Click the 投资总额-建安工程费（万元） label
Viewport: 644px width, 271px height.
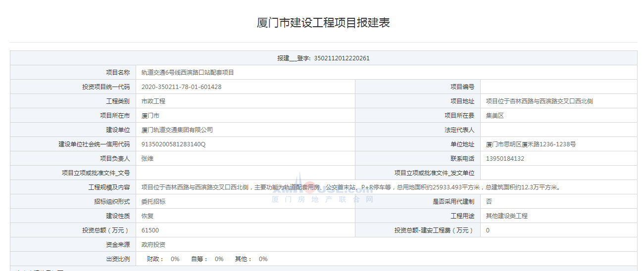(x=434, y=230)
